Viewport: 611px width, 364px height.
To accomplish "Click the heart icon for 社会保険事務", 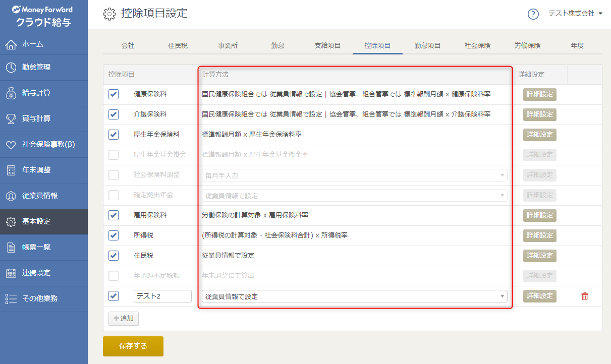I will 11,145.
